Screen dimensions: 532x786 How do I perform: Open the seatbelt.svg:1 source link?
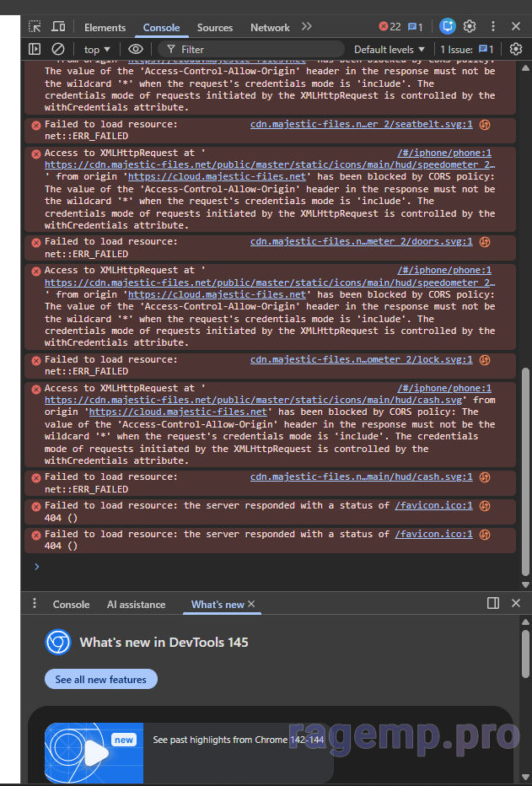click(361, 124)
